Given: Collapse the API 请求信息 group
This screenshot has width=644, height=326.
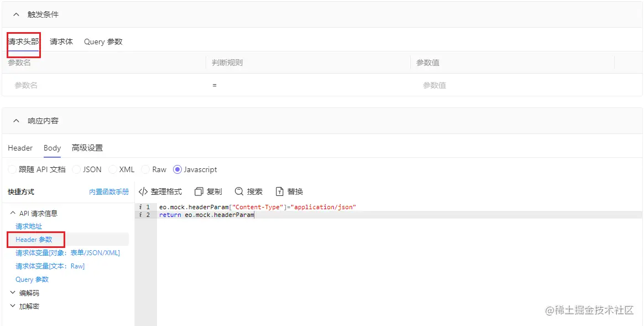Looking at the screenshot, I should pyautogui.click(x=12, y=213).
